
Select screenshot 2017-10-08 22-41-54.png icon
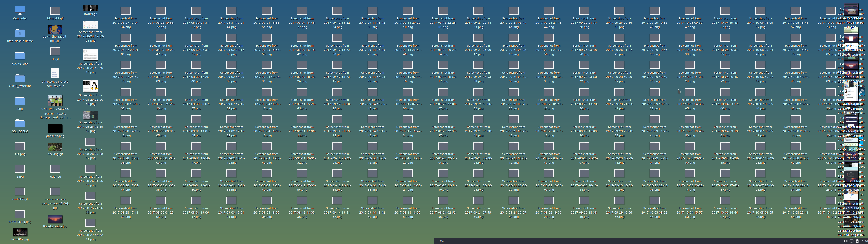tap(796, 201)
